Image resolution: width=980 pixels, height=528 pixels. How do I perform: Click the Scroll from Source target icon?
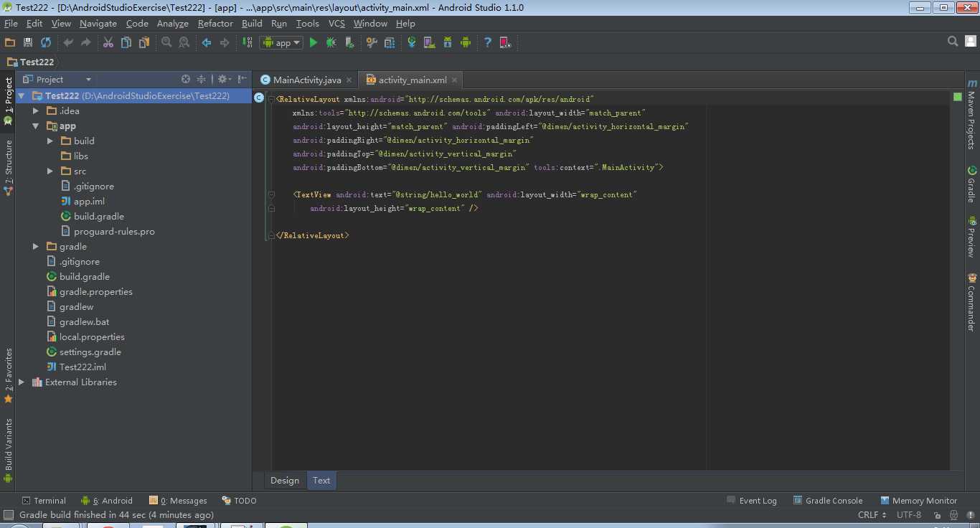click(186, 79)
